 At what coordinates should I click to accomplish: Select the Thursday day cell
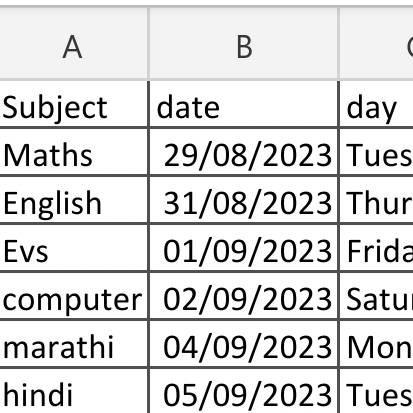pyautogui.click(x=376, y=200)
